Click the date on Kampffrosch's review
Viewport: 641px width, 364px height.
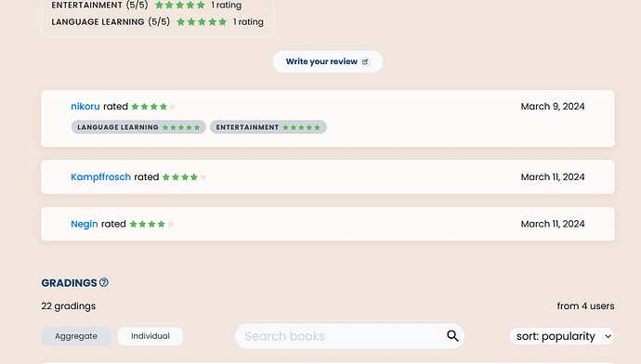553,177
